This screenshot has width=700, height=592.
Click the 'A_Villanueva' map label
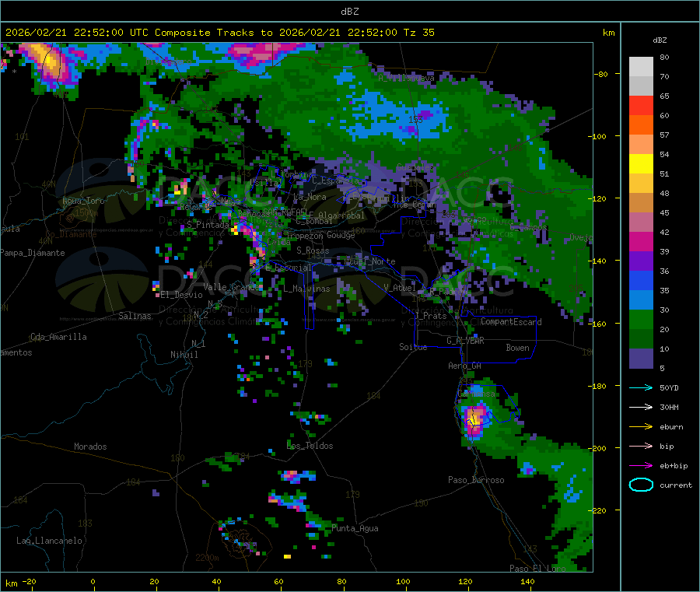[x=406, y=78]
